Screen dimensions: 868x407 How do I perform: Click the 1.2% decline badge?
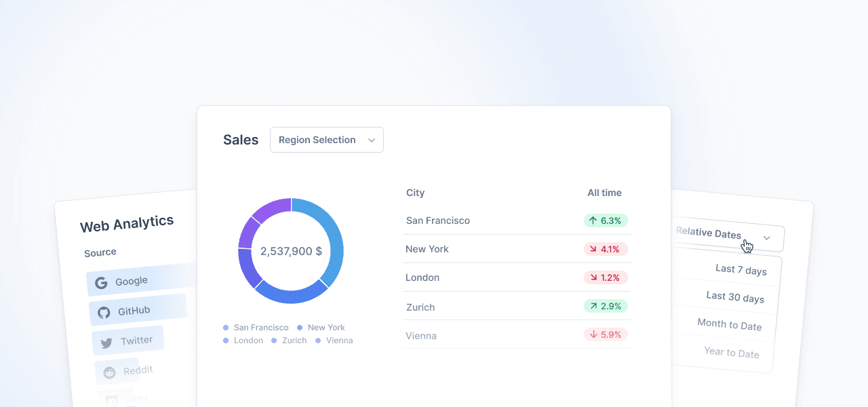click(606, 277)
